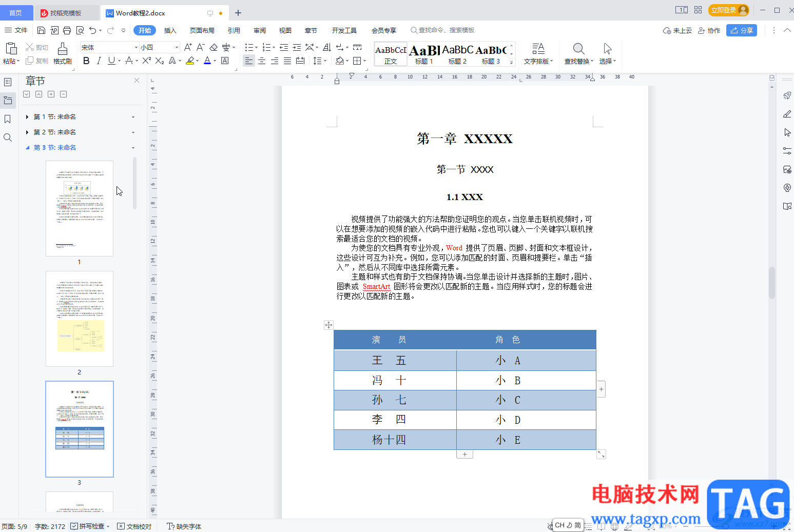Open the 引用 (References) tab
The width and height of the screenshot is (794, 532).
(234, 30)
